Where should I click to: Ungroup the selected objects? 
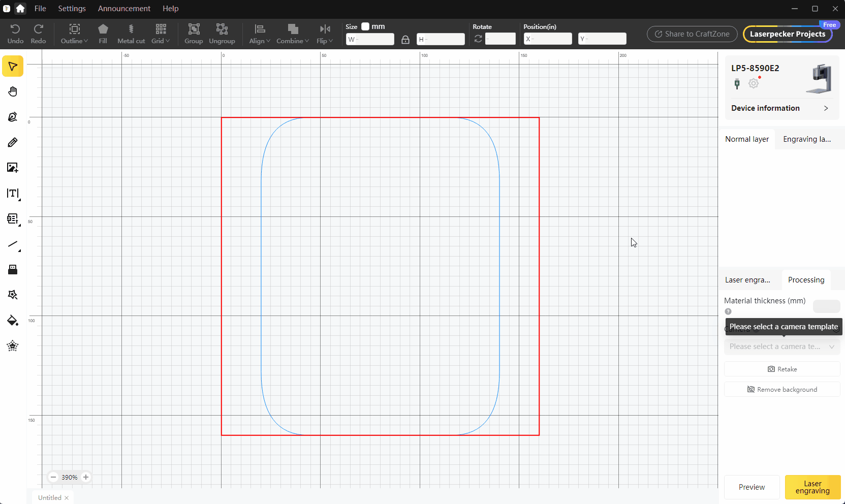click(222, 34)
